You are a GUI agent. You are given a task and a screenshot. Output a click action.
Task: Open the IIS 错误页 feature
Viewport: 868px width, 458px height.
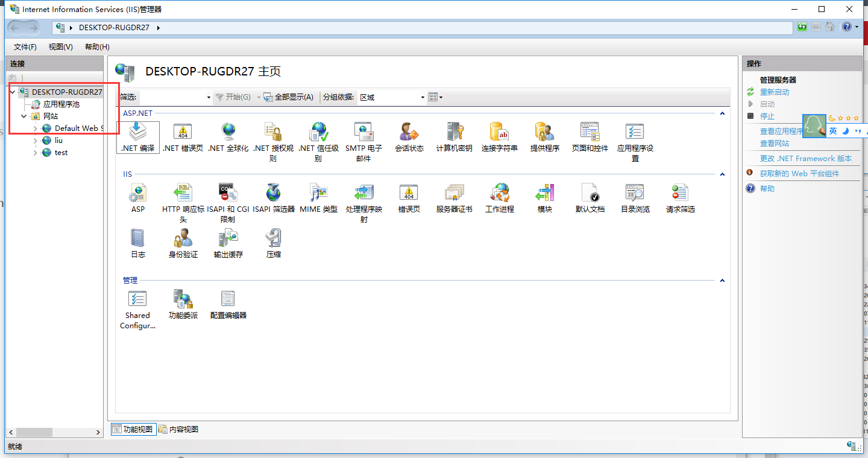point(409,198)
